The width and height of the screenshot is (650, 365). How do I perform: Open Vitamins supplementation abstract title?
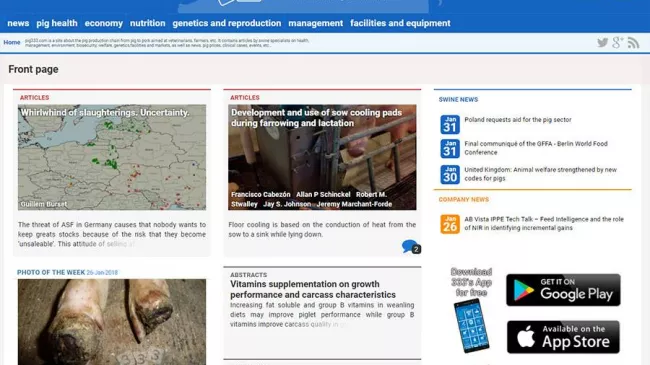tap(313, 289)
